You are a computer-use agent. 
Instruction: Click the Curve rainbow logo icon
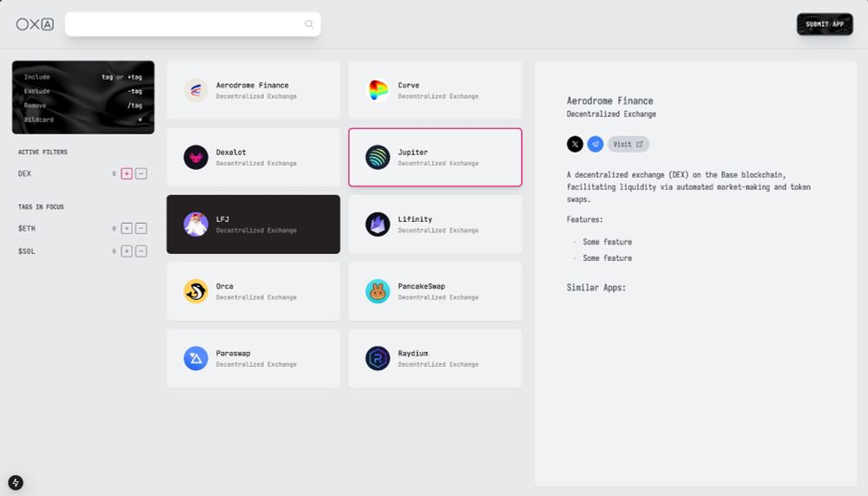coord(378,90)
